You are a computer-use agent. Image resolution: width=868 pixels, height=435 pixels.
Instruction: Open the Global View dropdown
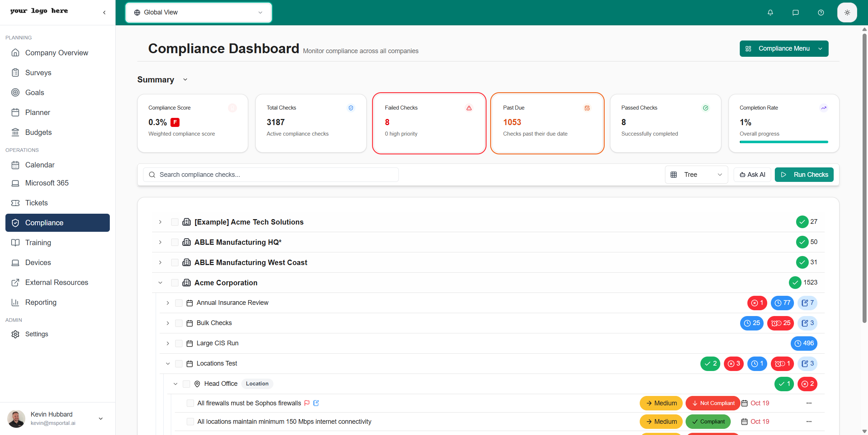click(198, 12)
